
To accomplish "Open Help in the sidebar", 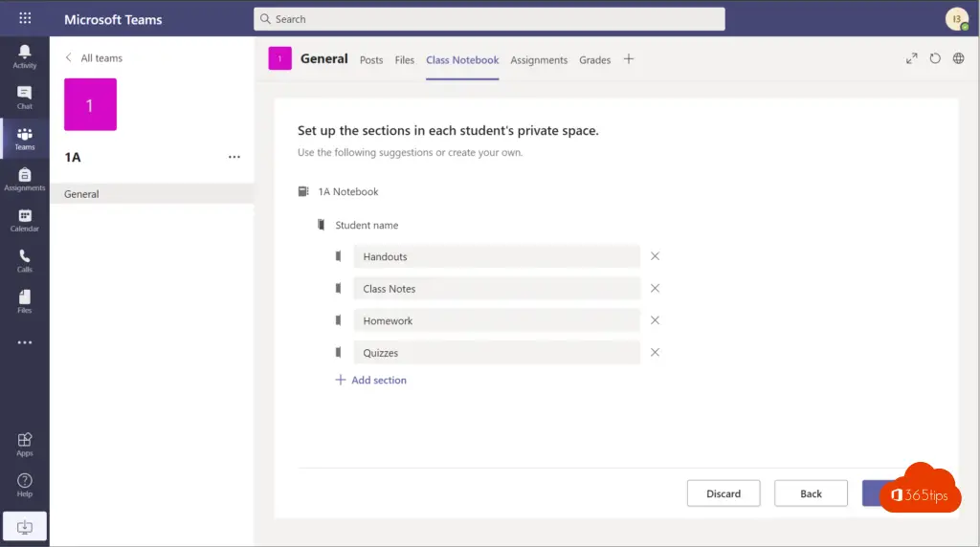I will coord(24,485).
